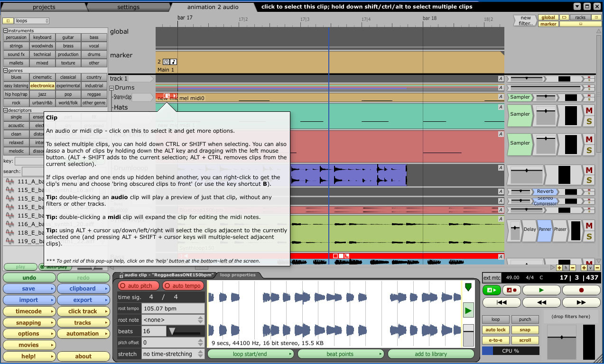
Task: Open the loop properties tab
Action: pos(238,275)
